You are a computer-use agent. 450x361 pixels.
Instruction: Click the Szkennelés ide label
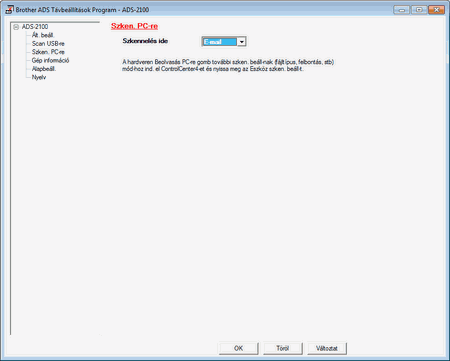pos(145,41)
